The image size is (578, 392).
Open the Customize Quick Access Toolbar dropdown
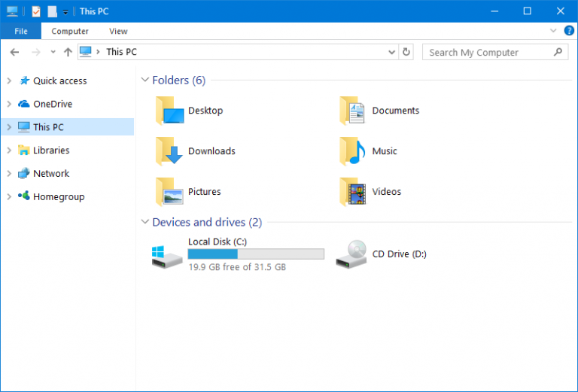coord(65,12)
